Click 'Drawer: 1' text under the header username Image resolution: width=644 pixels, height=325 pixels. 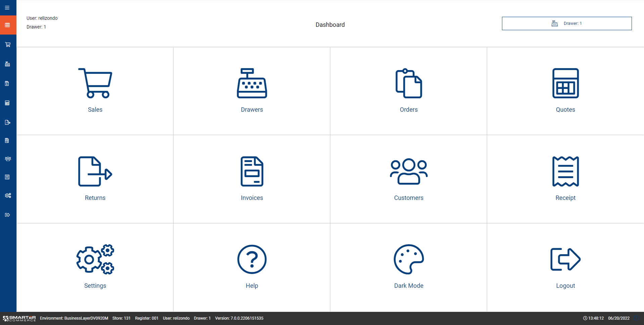pyautogui.click(x=36, y=27)
